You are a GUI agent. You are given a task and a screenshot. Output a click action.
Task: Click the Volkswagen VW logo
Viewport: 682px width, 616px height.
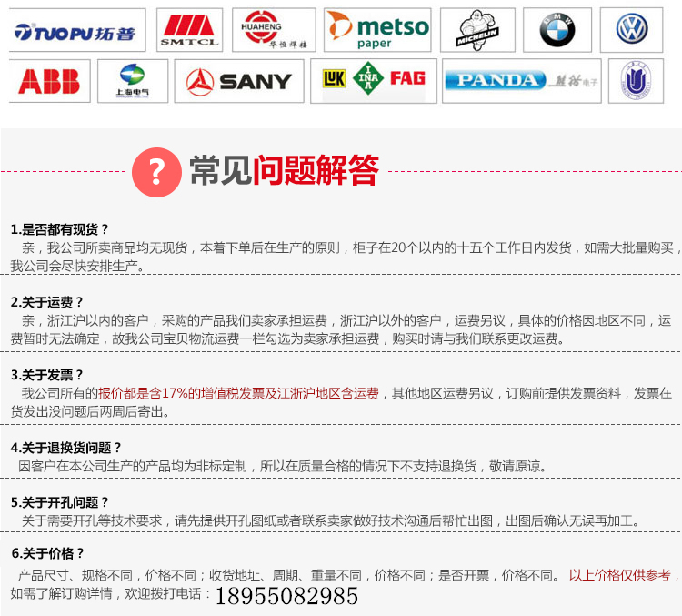[x=632, y=30]
